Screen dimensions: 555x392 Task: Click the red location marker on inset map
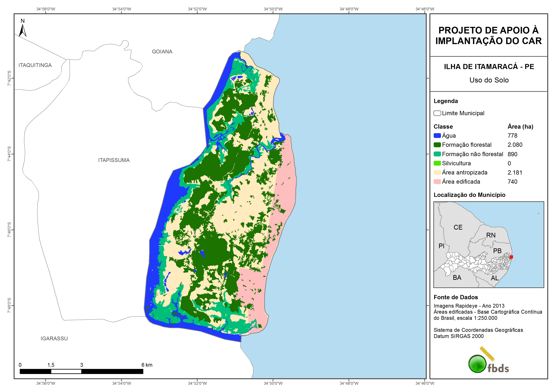click(511, 257)
